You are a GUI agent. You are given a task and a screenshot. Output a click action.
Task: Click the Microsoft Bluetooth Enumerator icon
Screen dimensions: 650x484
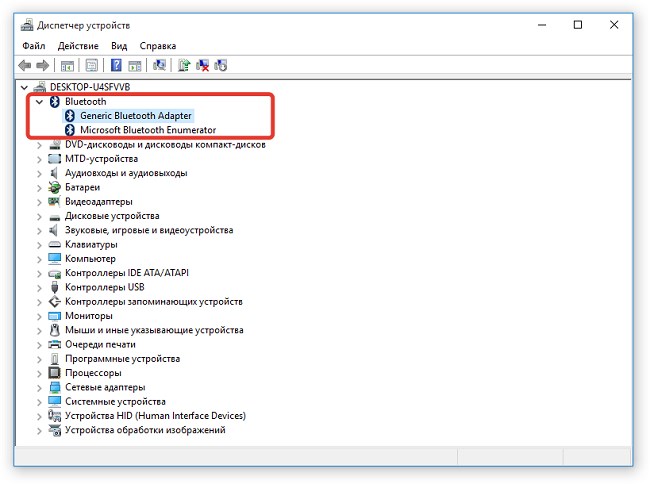tap(70, 130)
